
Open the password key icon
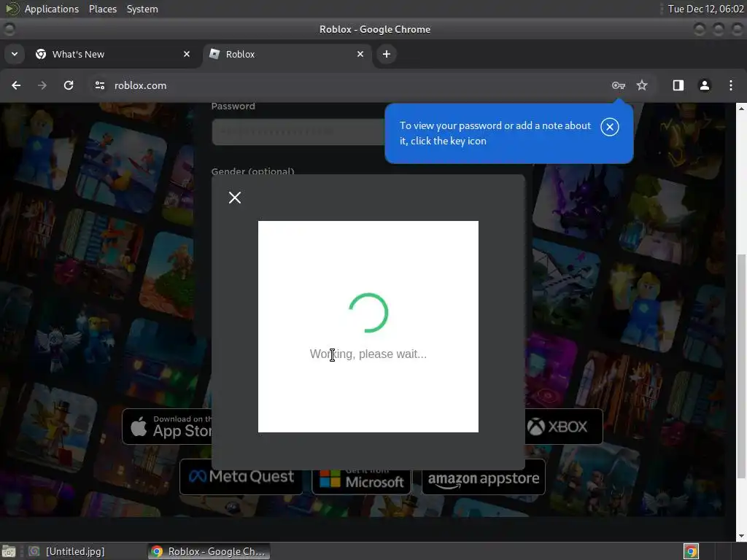[x=619, y=85]
